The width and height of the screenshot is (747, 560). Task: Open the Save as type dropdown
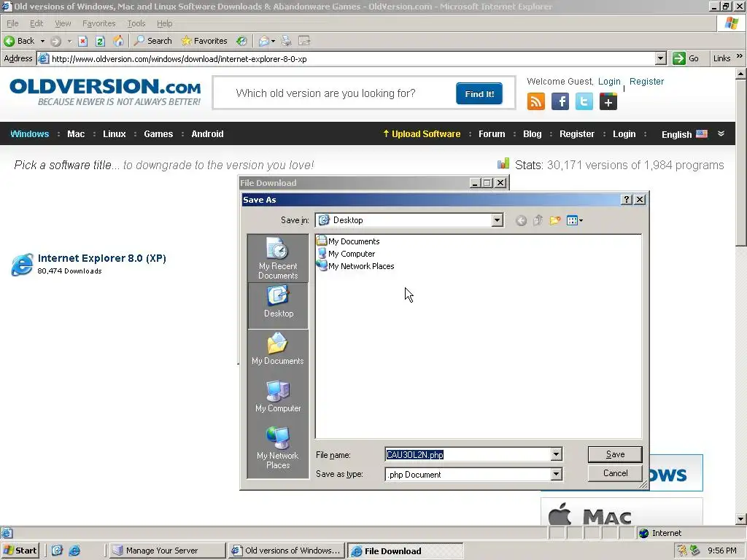point(557,474)
